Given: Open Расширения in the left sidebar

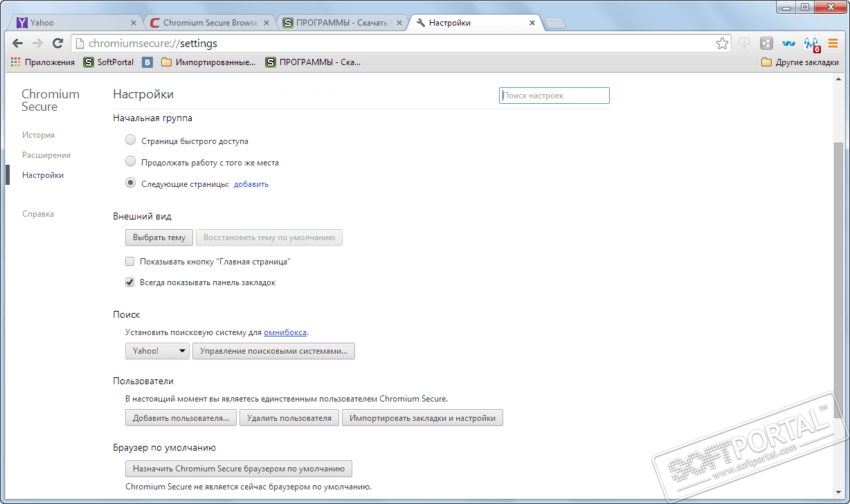Looking at the screenshot, I should coord(46,155).
